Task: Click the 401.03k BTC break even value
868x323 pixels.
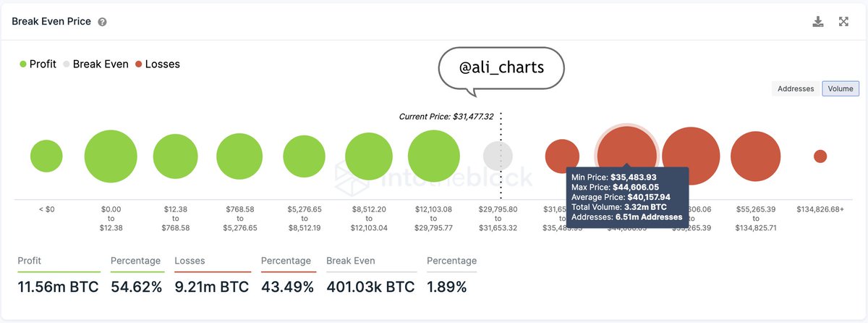Action: pos(370,287)
